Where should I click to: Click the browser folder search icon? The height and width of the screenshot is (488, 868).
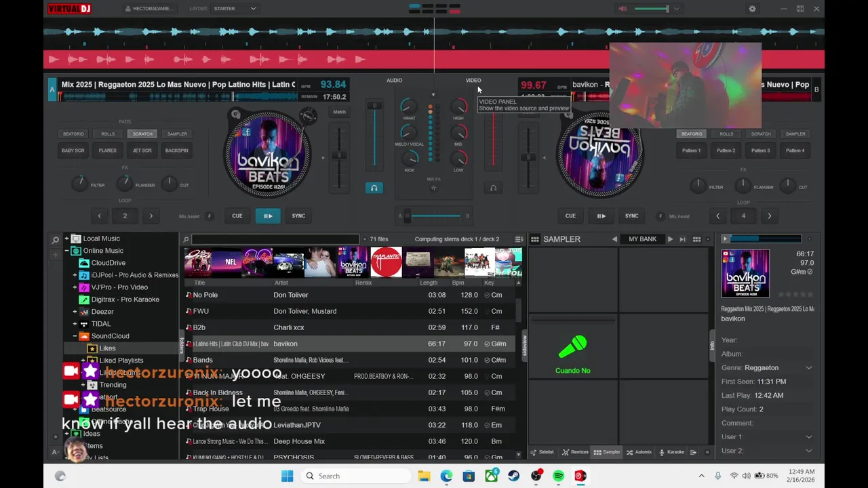pos(56,239)
